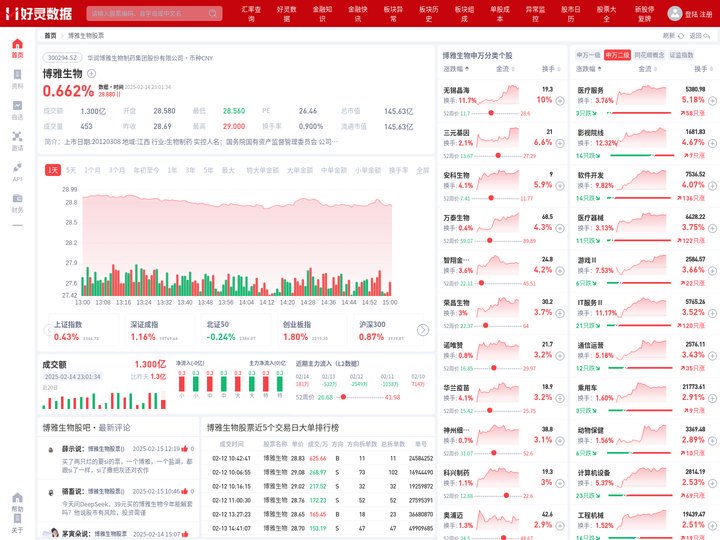Toggle the plus button beside 医疗服务 sector
This screenshot has height=540, width=720.
pos(712,101)
